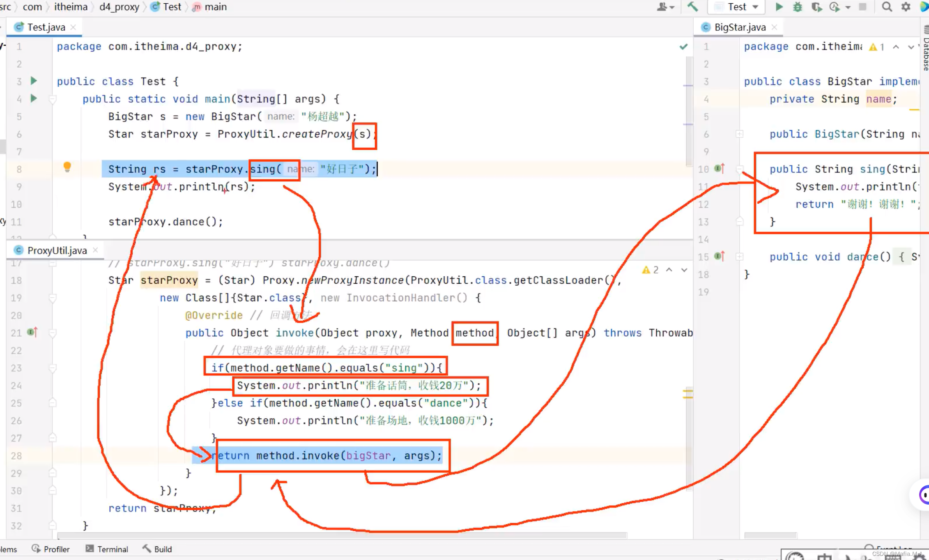Click implements gutter icon at BigStar line 10
The height and width of the screenshot is (560, 929).
[x=719, y=168]
